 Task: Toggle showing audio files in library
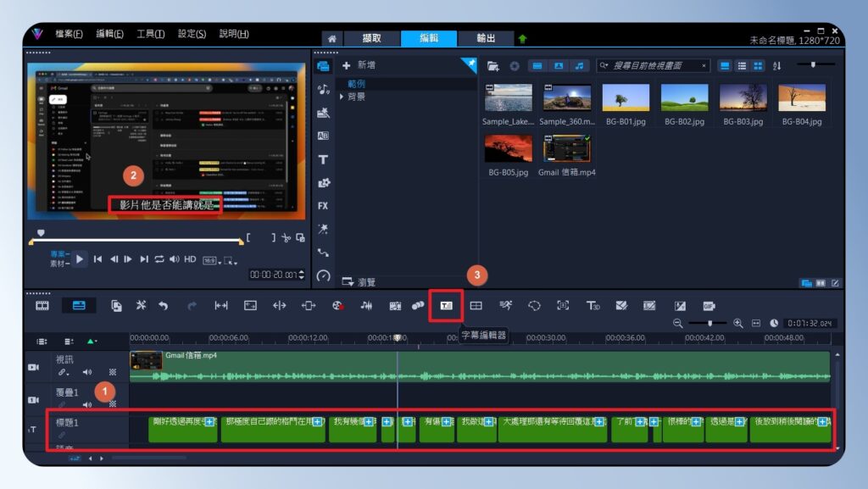579,66
